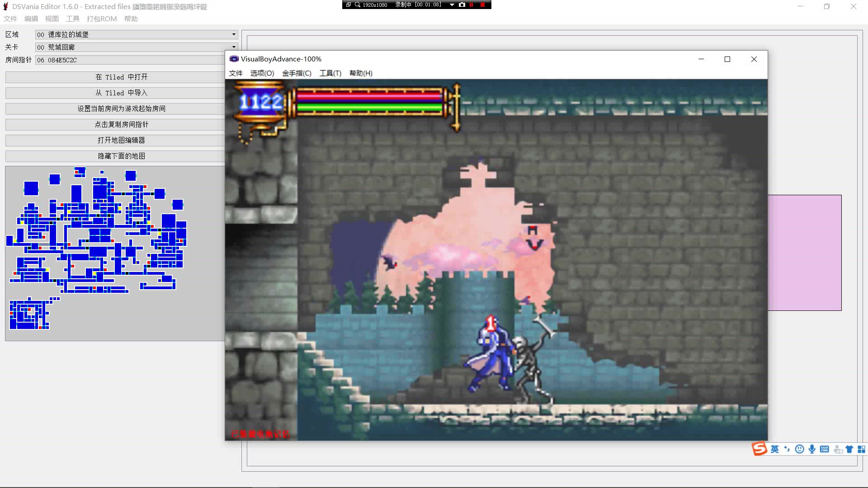Screen dimensions: 868x488
Task: Expand the 关卡 sector dropdown
Action: [x=234, y=47]
